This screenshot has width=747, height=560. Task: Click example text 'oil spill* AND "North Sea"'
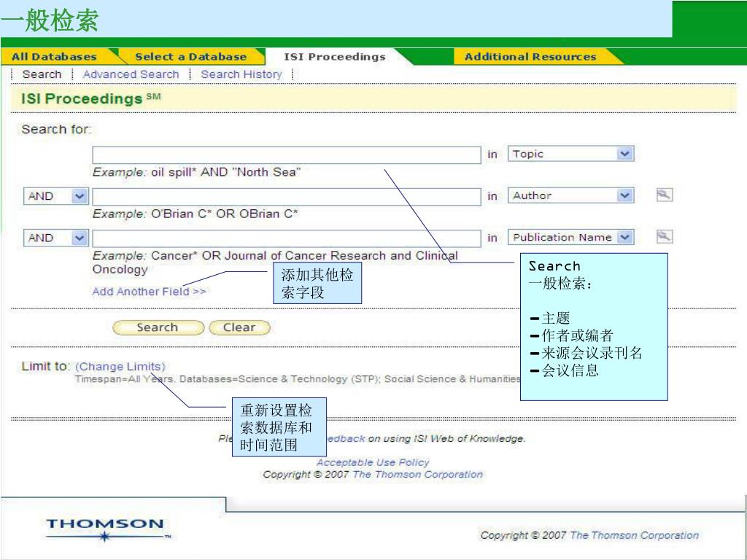[x=226, y=172]
